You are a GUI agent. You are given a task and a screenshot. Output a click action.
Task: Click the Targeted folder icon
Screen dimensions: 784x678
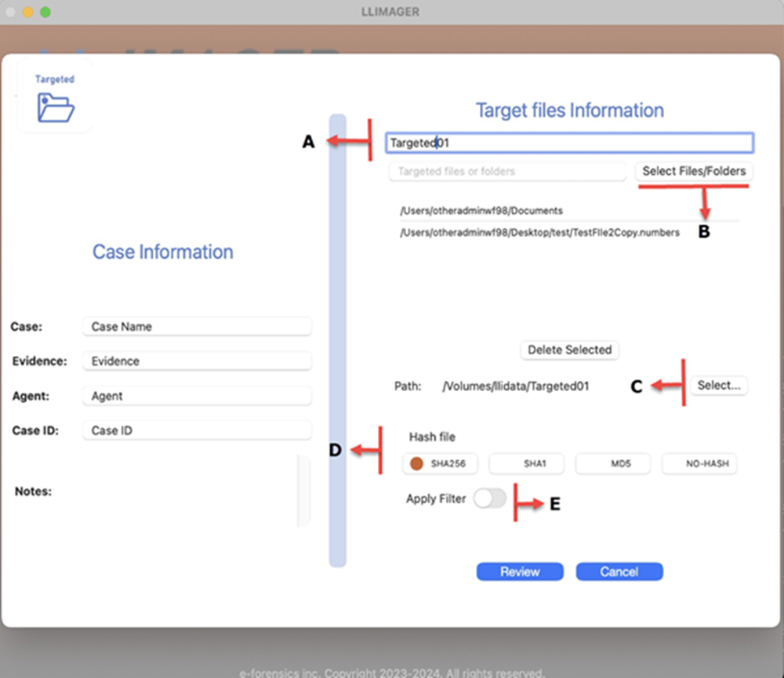pos(55,107)
